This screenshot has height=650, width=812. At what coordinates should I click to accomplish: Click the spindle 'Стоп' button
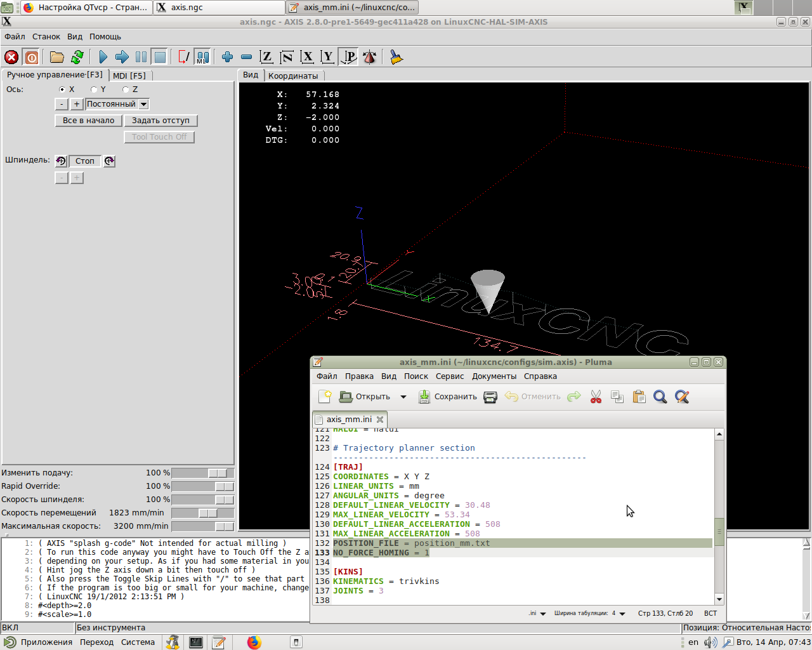coord(85,161)
